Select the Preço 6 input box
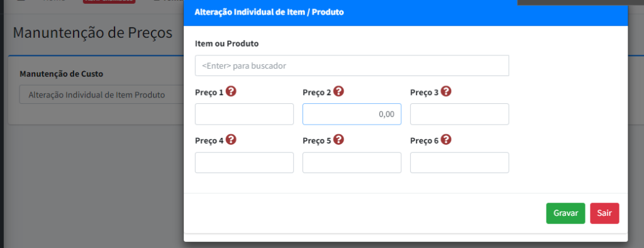 pyautogui.click(x=460, y=162)
